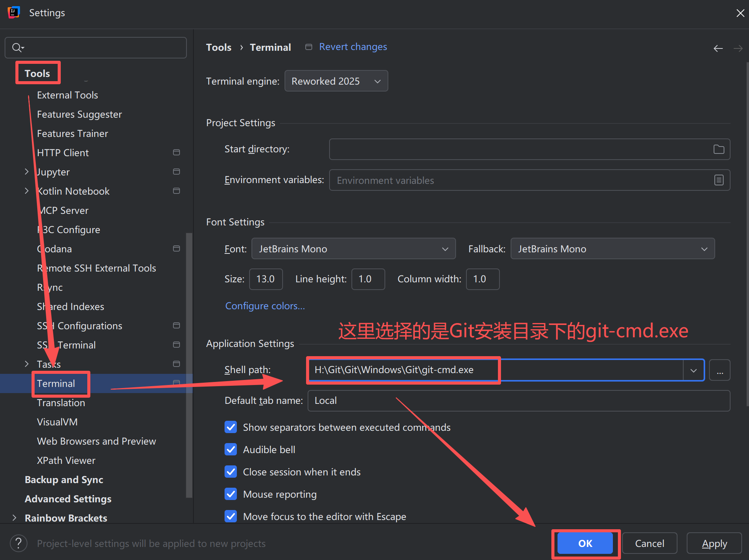Open the Terminal engine dropdown
749x560 pixels.
click(336, 81)
